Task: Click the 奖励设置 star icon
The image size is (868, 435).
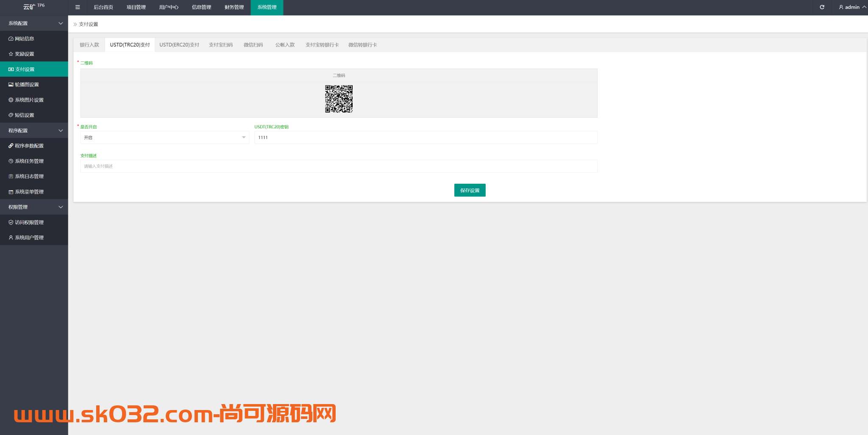Action: [x=11, y=54]
